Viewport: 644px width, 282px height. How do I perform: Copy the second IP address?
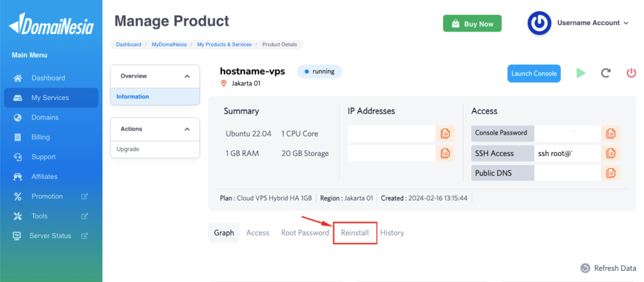coord(445,154)
